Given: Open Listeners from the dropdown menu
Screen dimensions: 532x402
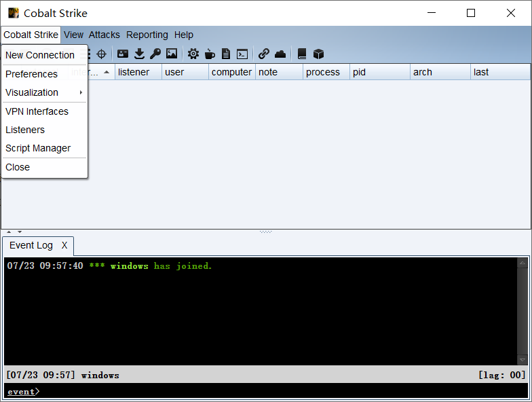Looking at the screenshot, I should tap(45, 130).
